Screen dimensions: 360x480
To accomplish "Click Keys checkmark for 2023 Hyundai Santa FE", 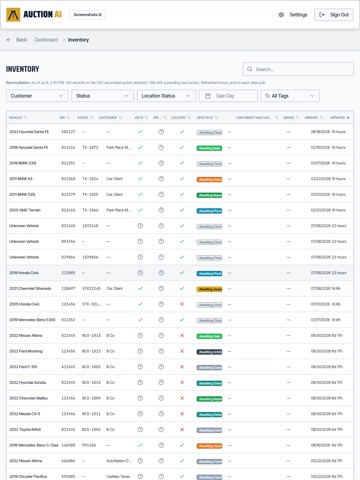I will click(x=140, y=132).
